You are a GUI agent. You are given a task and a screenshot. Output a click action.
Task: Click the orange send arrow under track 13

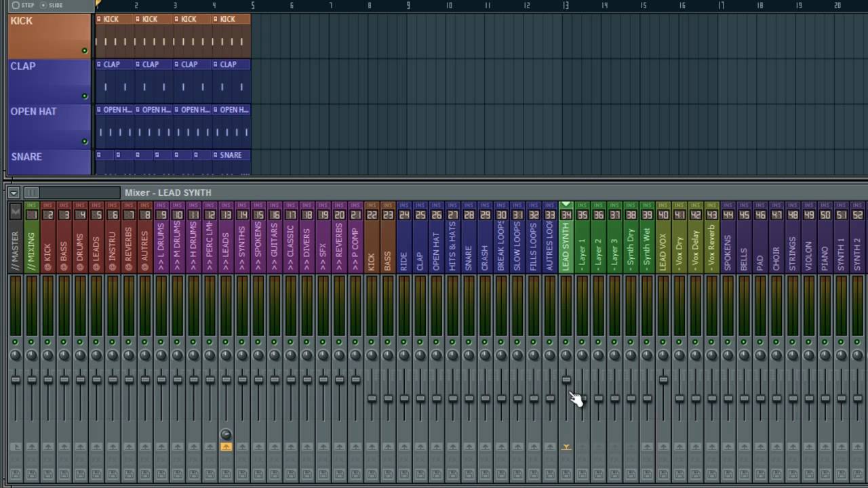(x=226, y=447)
